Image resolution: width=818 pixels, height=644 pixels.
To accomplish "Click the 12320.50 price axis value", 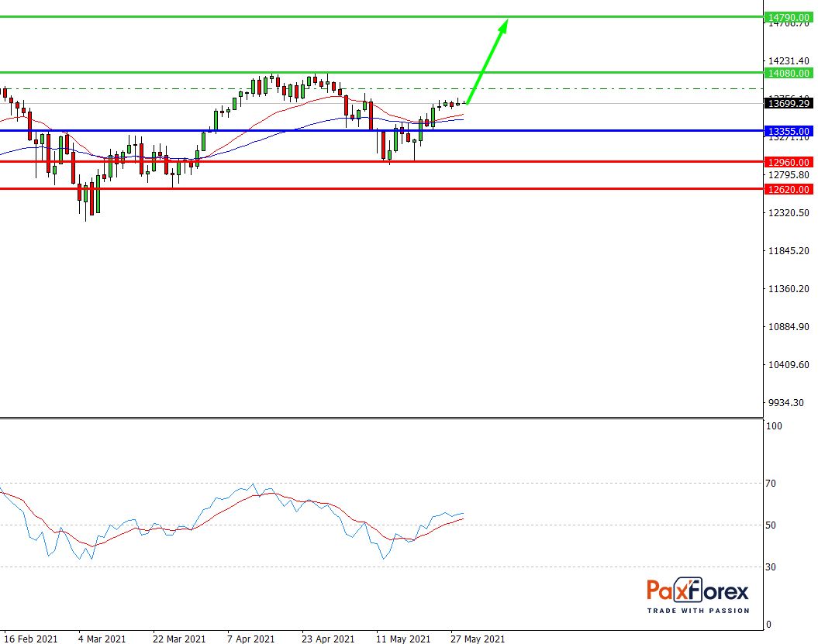I will pos(789,213).
